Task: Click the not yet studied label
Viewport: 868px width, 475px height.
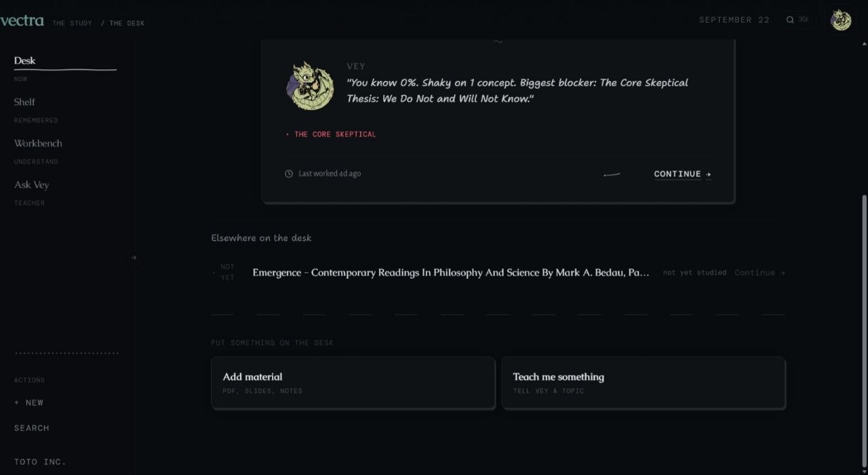Action: pyautogui.click(x=694, y=273)
